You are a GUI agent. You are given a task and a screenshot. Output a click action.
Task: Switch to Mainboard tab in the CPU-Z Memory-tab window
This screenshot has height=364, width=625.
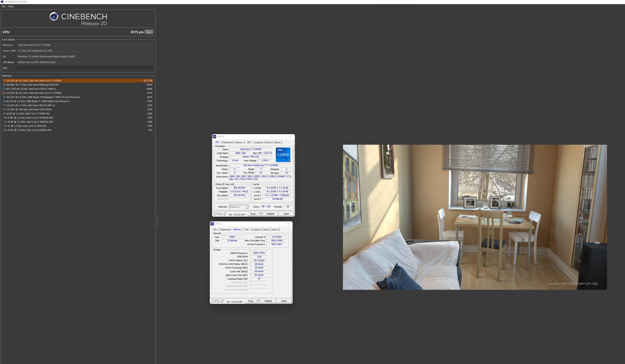click(x=226, y=230)
